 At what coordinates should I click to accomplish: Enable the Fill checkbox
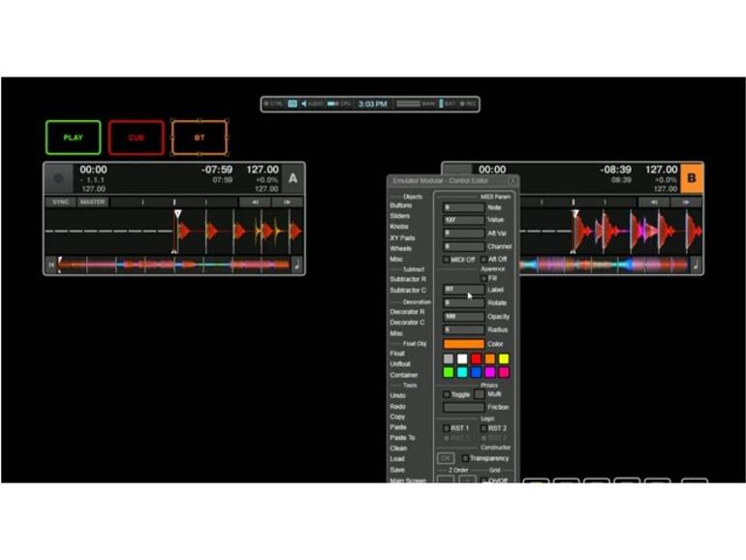[x=483, y=278]
